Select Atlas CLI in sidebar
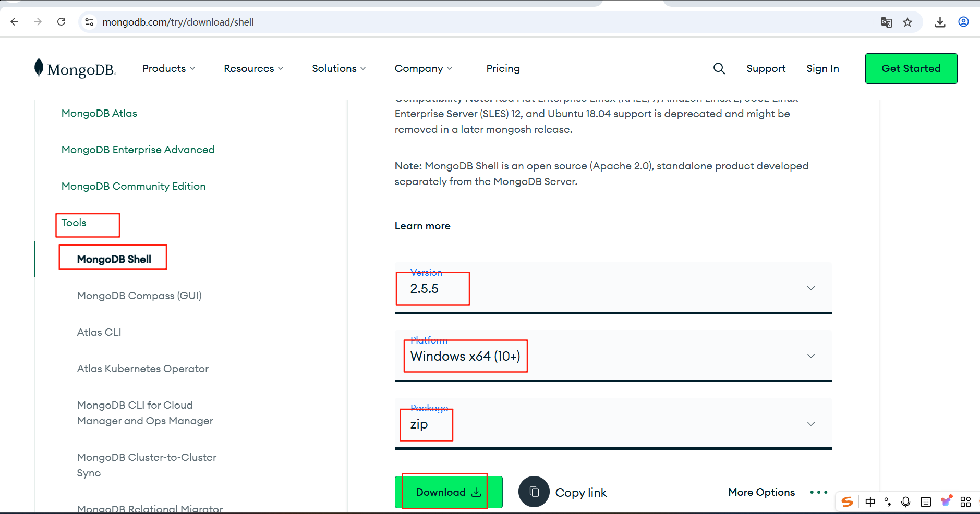980x514 pixels. (x=99, y=332)
